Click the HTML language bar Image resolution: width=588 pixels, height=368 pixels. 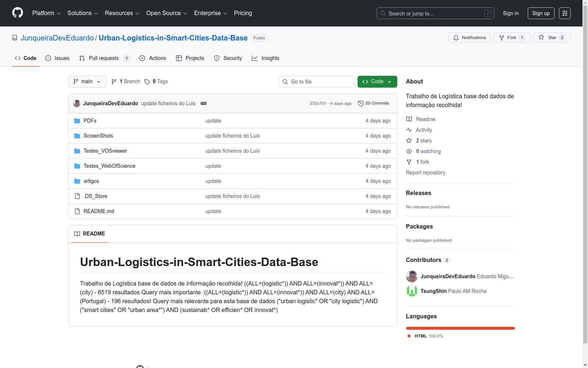(460, 328)
